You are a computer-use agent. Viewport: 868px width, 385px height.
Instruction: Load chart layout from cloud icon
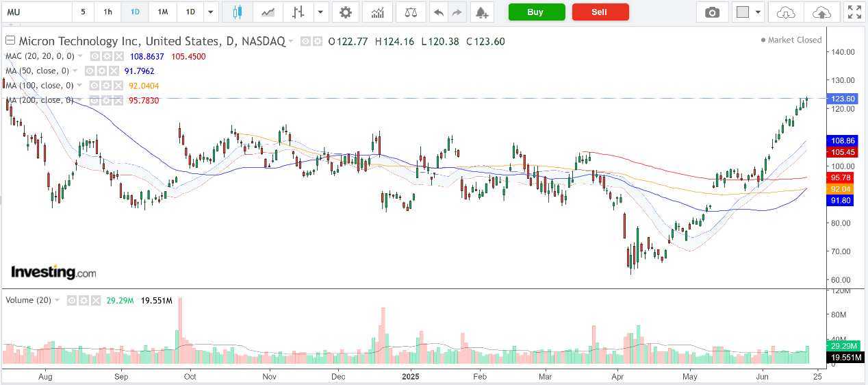[x=786, y=12]
